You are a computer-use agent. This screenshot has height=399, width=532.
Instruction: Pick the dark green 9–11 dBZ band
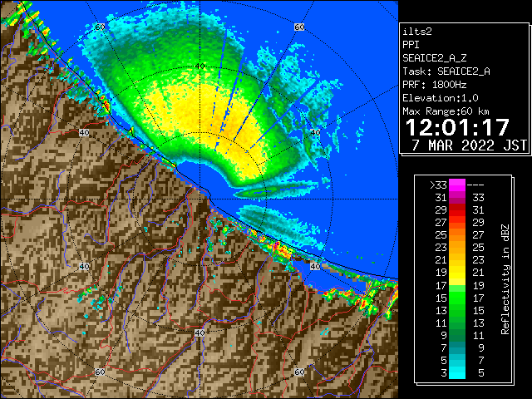(457, 335)
